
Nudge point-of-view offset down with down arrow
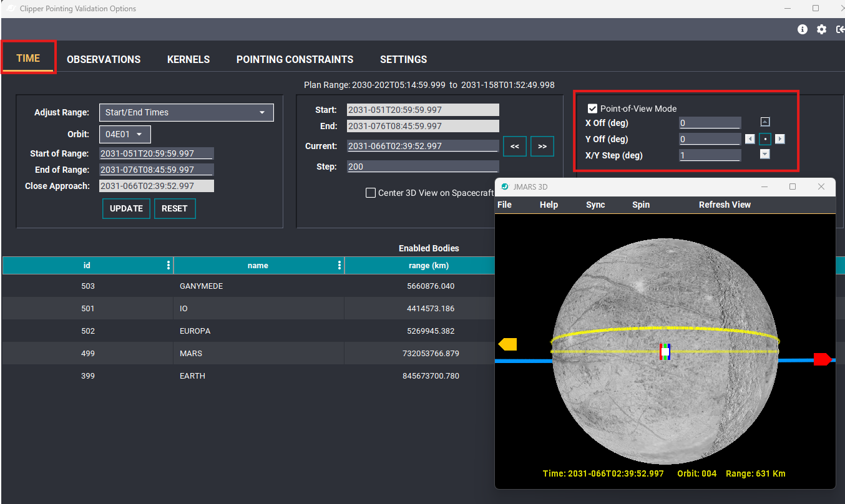pos(765,155)
